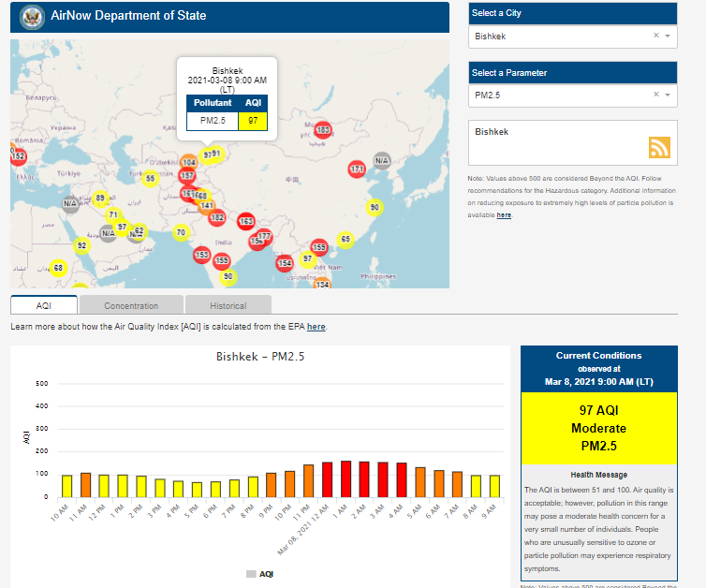Expand the PM2.5 parameter dropdown arrow
The image size is (706, 588).
click(x=668, y=95)
